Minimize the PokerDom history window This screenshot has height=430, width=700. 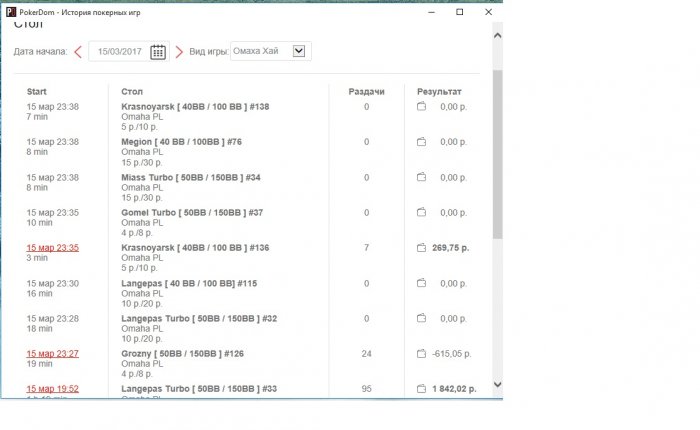click(431, 12)
